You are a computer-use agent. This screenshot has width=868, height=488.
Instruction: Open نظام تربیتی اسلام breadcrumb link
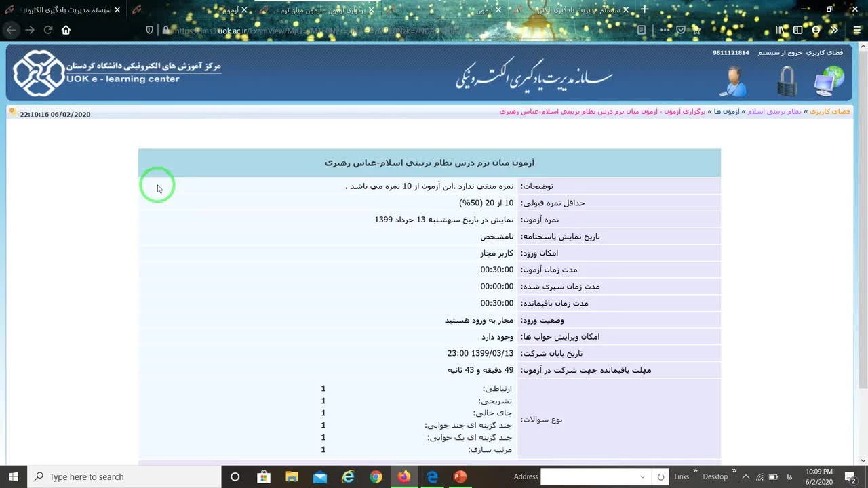tap(774, 111)
